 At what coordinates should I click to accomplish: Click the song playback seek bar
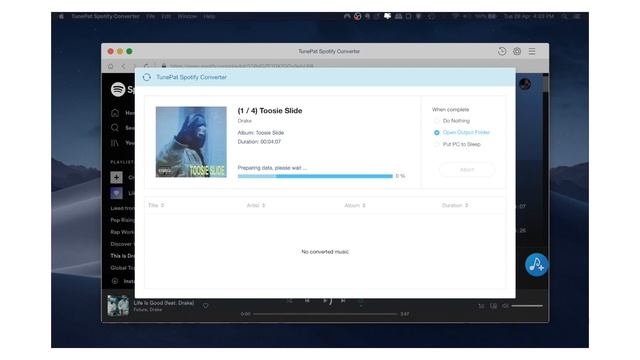coord(325,314)
